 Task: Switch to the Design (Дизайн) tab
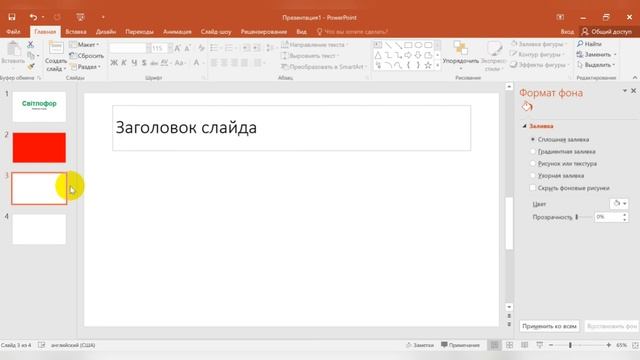106,31
